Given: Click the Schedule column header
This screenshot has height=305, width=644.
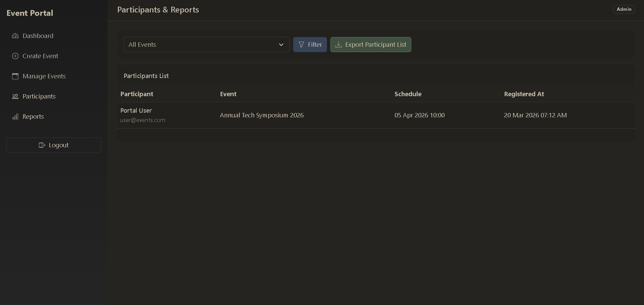Looking at the screenshot, I should (408, 94).
